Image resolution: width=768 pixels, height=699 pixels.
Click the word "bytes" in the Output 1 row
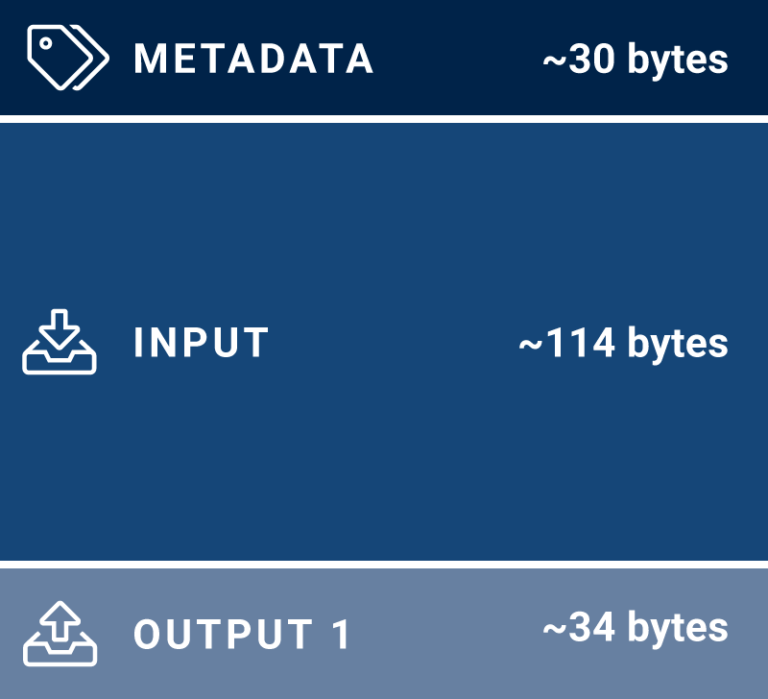[678, 630]
